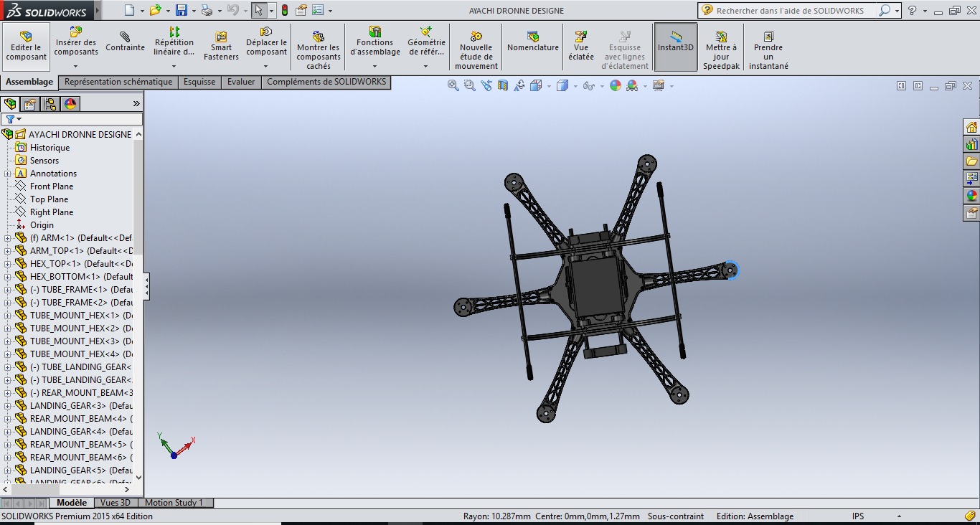Open the Compléments de SOLIDWORKS tab
Image resolution: width=980 pixels, height=525 pixels.
pos(326,82)
